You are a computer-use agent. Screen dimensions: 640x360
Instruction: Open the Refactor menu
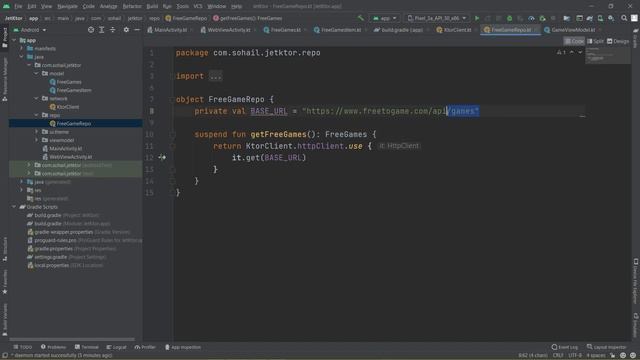point(132,6)
